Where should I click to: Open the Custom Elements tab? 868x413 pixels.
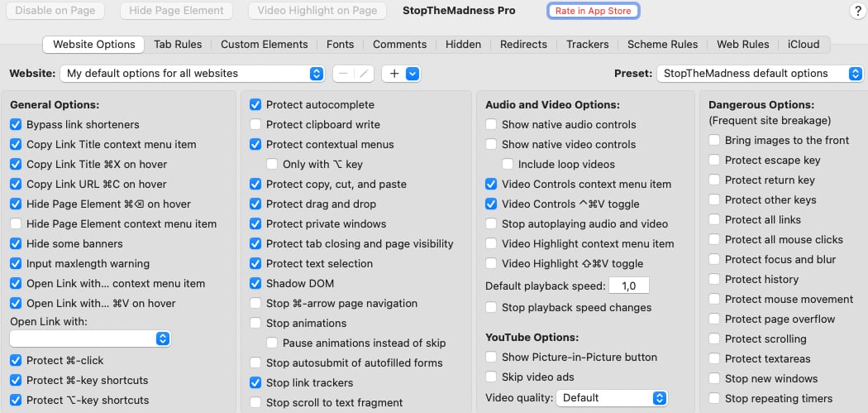(264, 45)
